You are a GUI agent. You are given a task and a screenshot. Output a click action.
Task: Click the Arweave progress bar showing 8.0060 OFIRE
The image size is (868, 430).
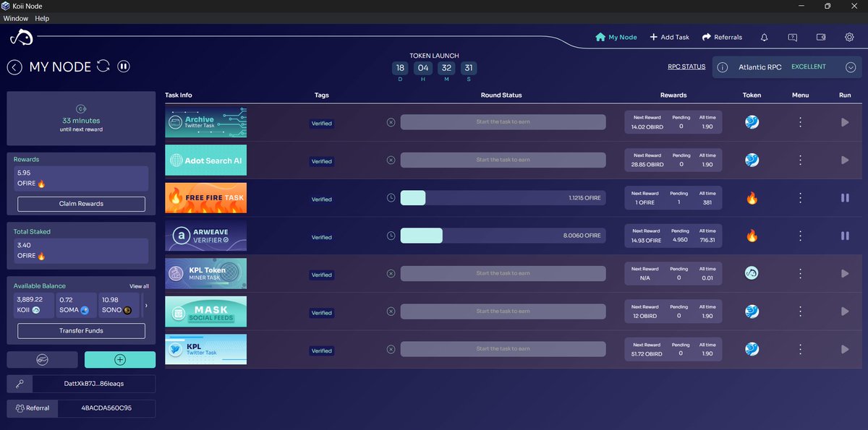[x=503, y=236]
